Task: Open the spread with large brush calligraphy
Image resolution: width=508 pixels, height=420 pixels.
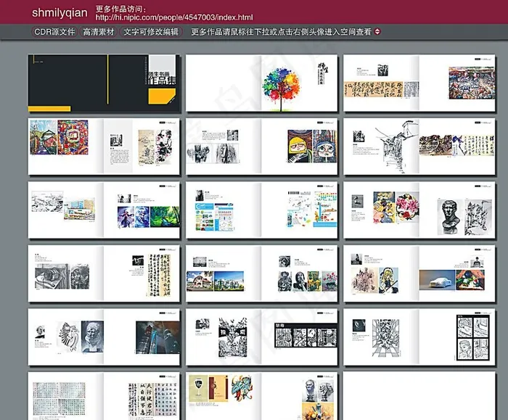Action: (104, 396)
